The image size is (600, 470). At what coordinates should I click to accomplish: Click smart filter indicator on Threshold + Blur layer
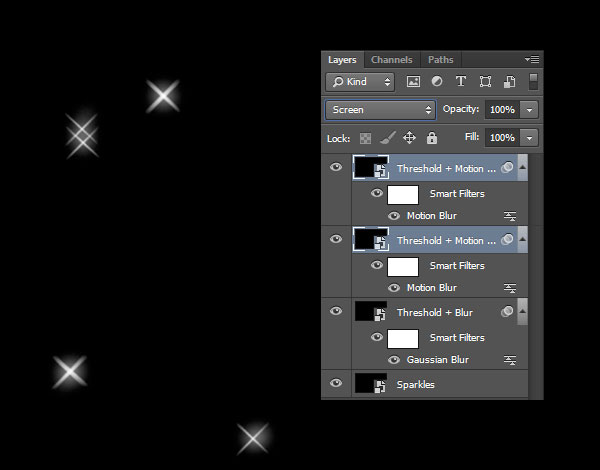[507, 312]
